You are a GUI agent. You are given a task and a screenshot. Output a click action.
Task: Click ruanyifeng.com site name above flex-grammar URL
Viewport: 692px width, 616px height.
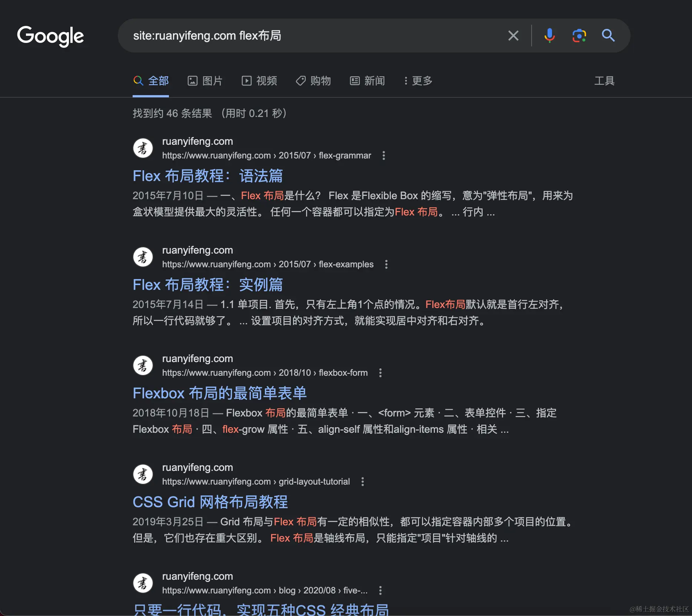(x=197, y=141)
